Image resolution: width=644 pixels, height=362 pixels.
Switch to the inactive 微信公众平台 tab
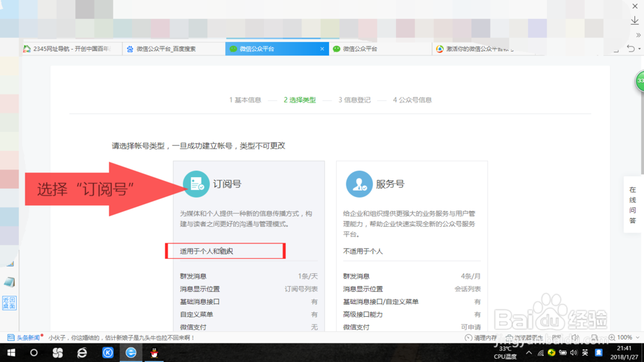tap(380, 49)
